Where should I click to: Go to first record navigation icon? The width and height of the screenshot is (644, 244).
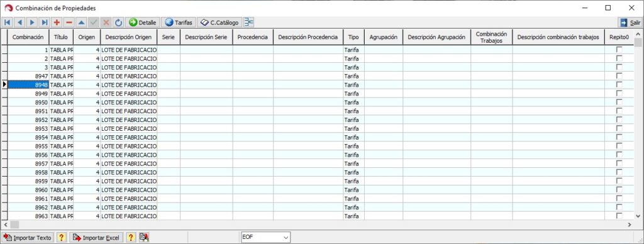[7, 23]
